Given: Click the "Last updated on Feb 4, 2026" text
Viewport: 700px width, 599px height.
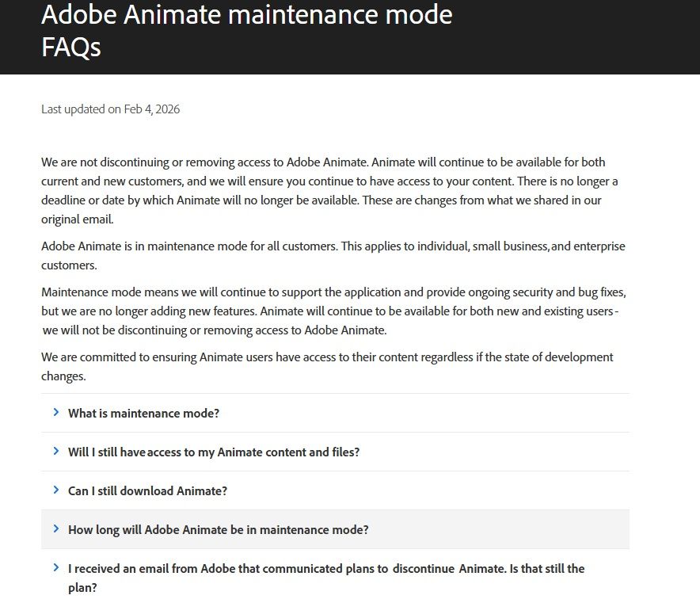Looking at the screenshot, I should [110, 109].
